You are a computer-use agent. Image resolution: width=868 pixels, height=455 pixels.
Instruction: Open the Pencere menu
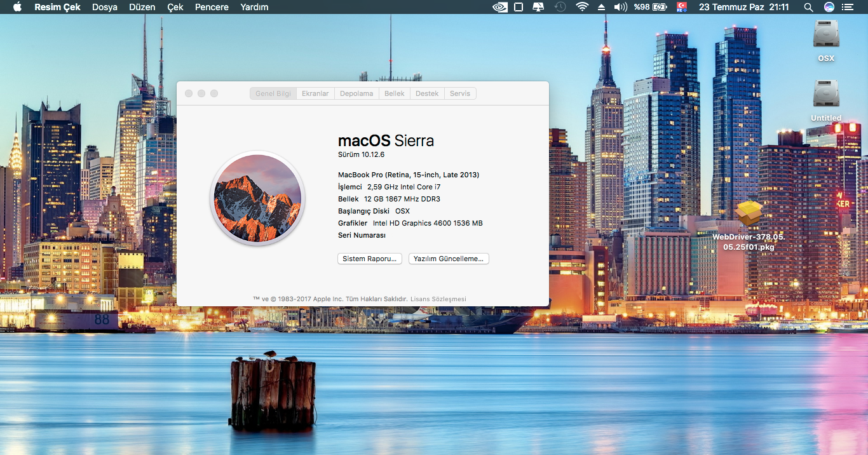[212, 7]
